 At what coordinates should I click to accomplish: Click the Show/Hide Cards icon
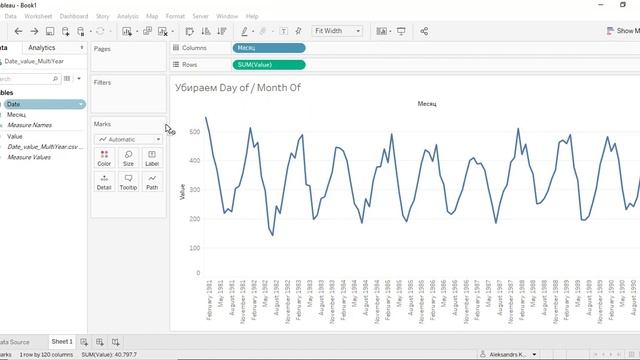click(382, 31)
